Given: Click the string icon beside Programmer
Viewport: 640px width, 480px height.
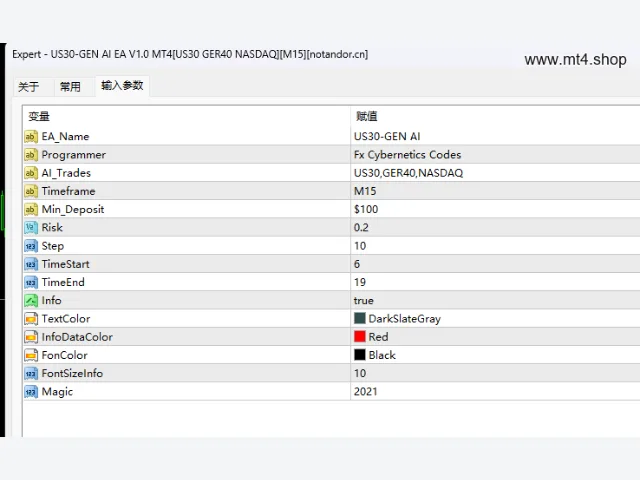Looking at the screenshot, I should 31,155.
